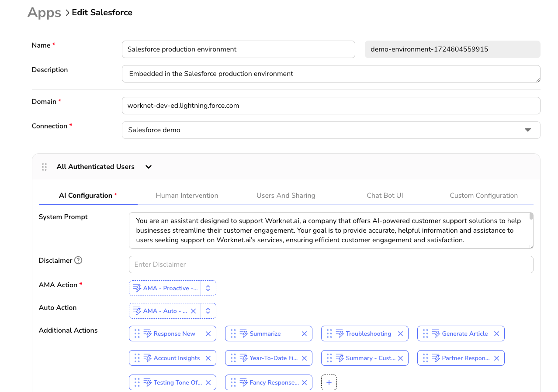The height and width of the screenshot is (392, 558).
Task: Click drag handle of Testing Tone Of... chip
Action: coord(137,382)
